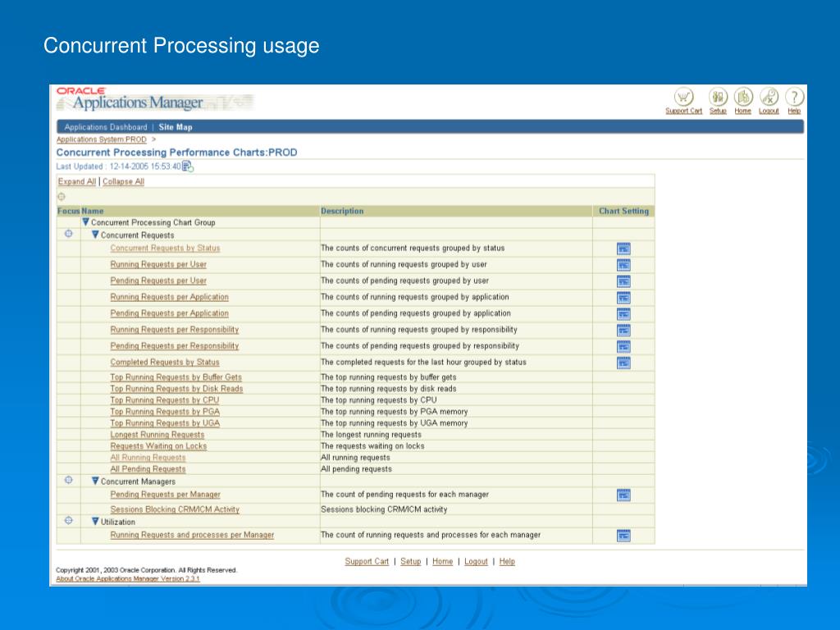Open Completed Requests by Status chart
This screenshot has height=630, width=840.
click(x=165, y=362)
